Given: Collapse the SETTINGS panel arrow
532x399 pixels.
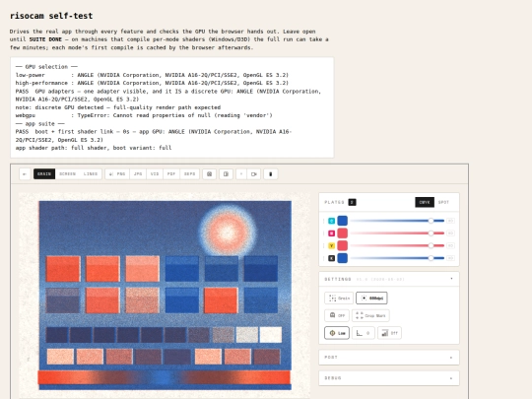Looking at the screenshot, I should point(451,279).
